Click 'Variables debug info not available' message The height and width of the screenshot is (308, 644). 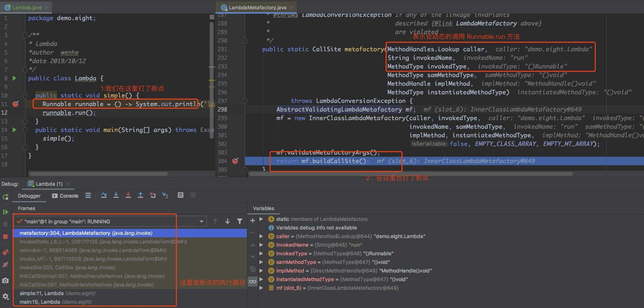pos(316,228)
